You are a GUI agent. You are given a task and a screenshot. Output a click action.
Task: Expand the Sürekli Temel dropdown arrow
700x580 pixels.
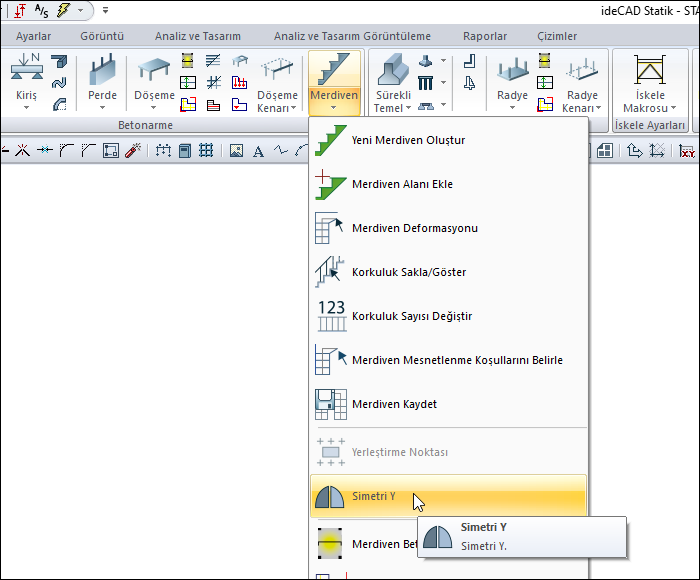(408, 108)
